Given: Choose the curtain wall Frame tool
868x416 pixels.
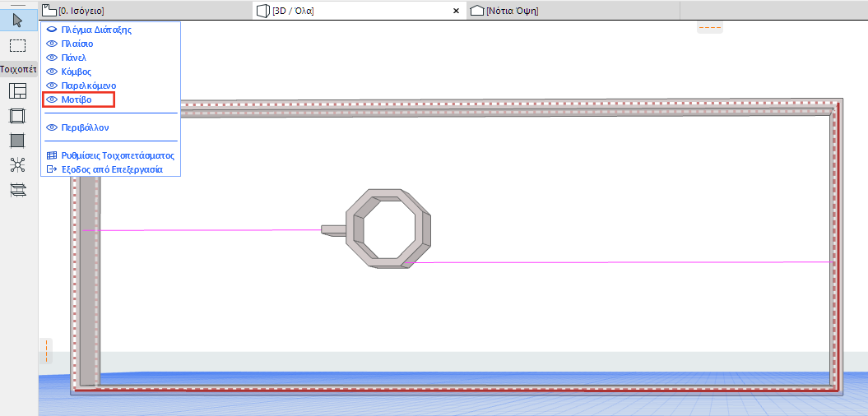Looking at the screenshot, I should click(18, 116).
